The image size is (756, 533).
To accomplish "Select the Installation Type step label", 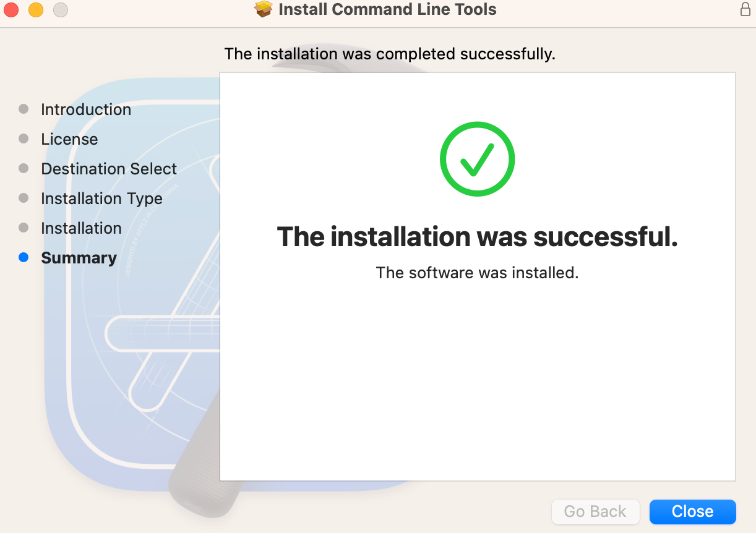I will (x=101, y=198).
